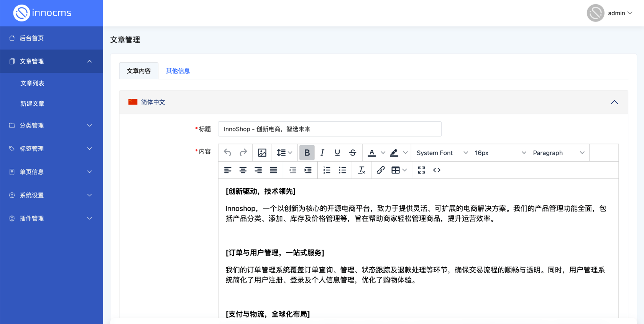Toggle italic formatting

tap(322, 153)
